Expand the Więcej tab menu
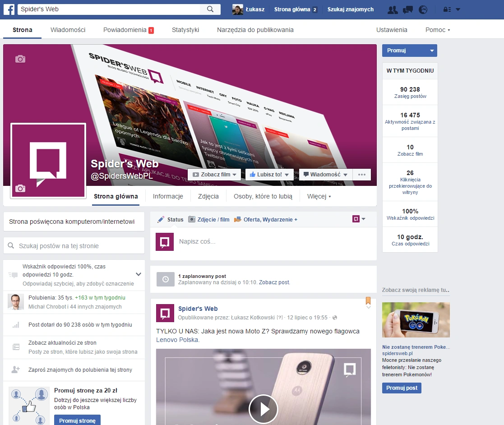This screenshot has height=425, width=504. click(319, 196)
